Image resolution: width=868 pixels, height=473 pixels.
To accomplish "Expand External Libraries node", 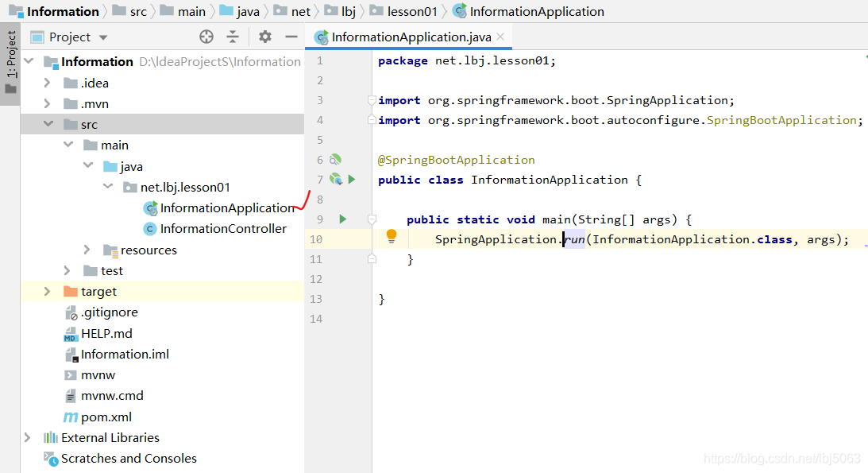I will pyautogui.click(x=27, y=437).
